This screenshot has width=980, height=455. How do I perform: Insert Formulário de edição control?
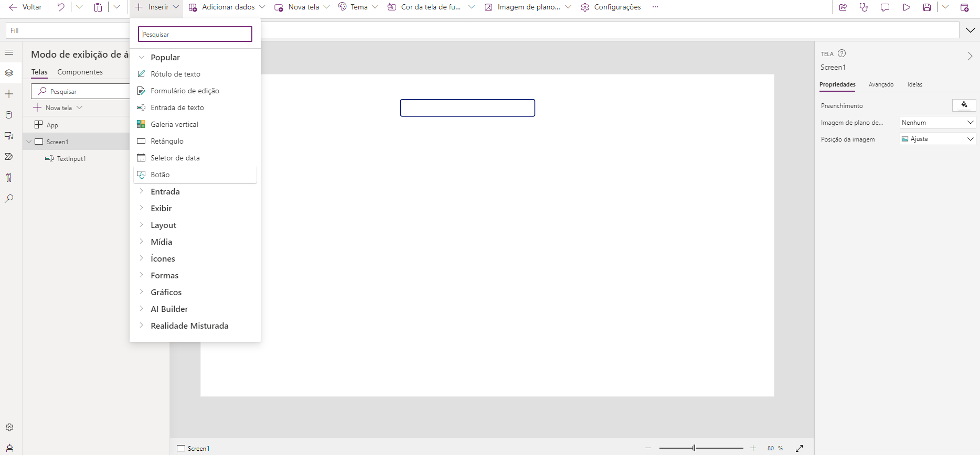pos(195,91)
